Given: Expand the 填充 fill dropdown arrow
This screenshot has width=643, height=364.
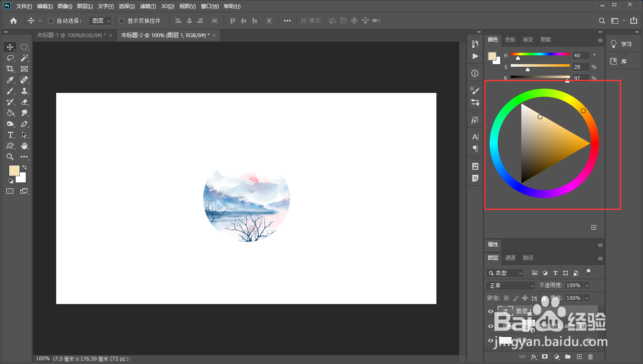Looking at the screenshot, I should coord(587,298).
